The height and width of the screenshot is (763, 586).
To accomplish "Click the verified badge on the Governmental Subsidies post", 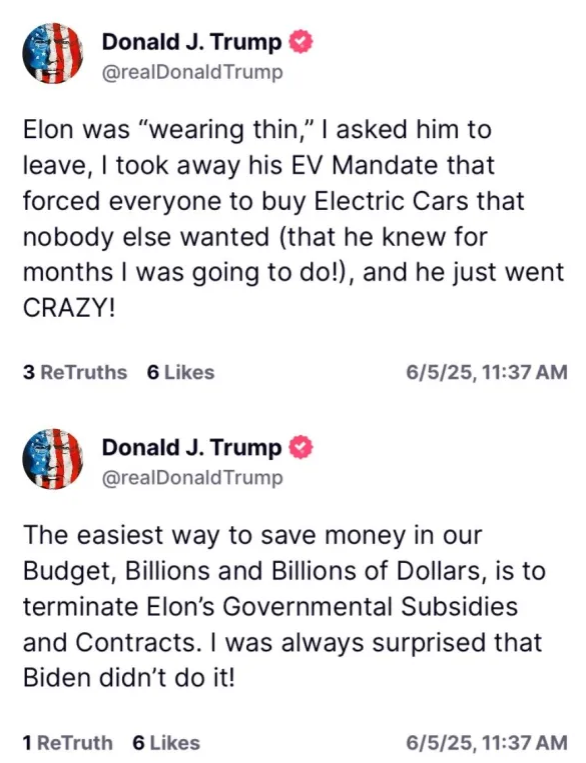I will (x=301, y=448).
